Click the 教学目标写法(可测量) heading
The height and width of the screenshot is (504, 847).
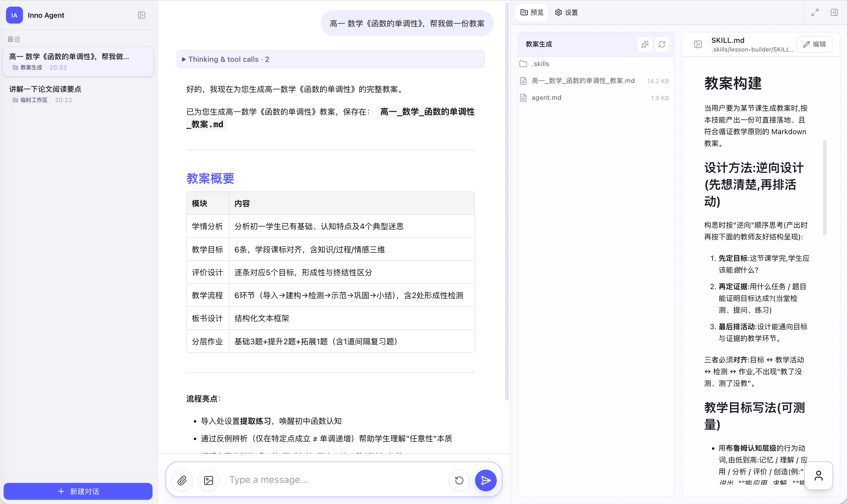point(754,416)
